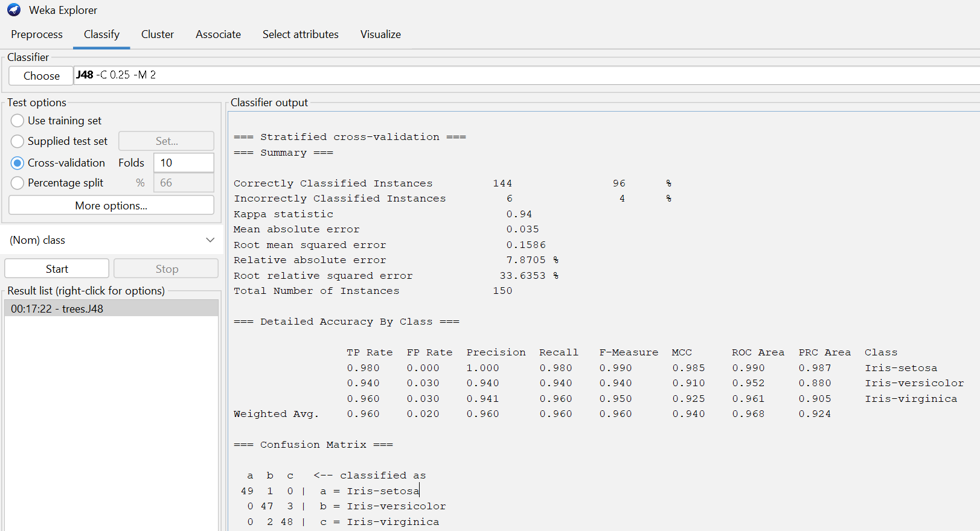This screenshot has height=531, width=980.
Task: Click Iris-virginica in accuracy table
Action: (911, 399)
